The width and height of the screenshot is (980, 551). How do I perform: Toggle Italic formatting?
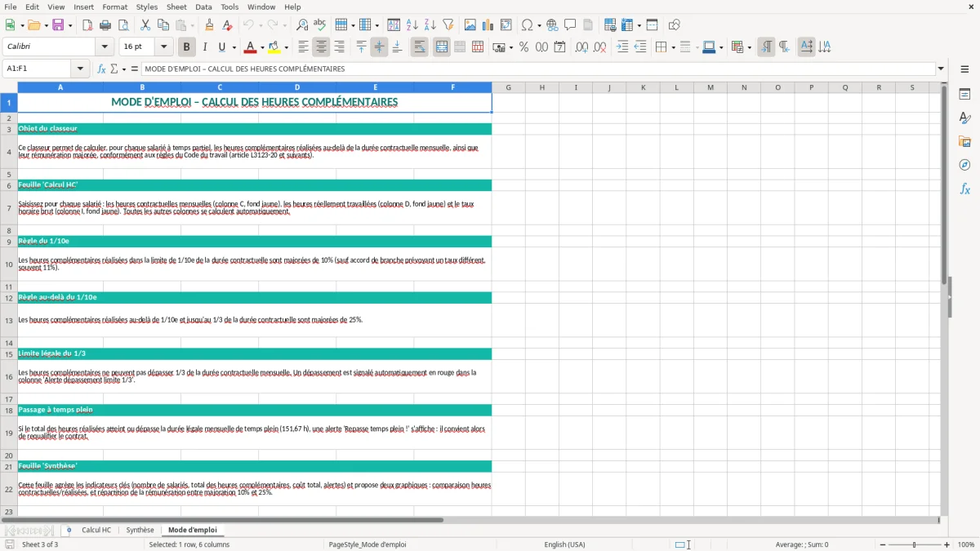coord(205,47)
